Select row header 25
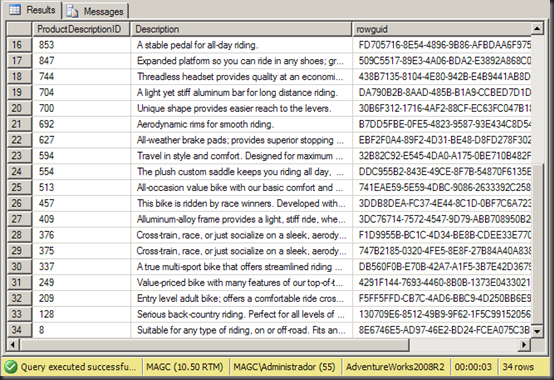Image resolution: width=554 pixels, height=380 pixels. [19, 187]
